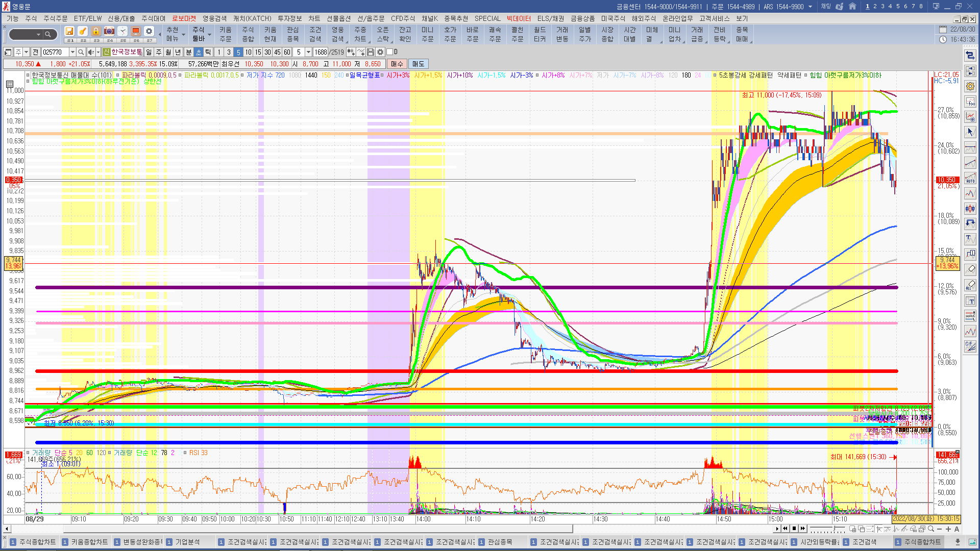Collapse toolbar with left arrow beside S7
Viewport: 980px width, 551px height.
click(160, 34)
